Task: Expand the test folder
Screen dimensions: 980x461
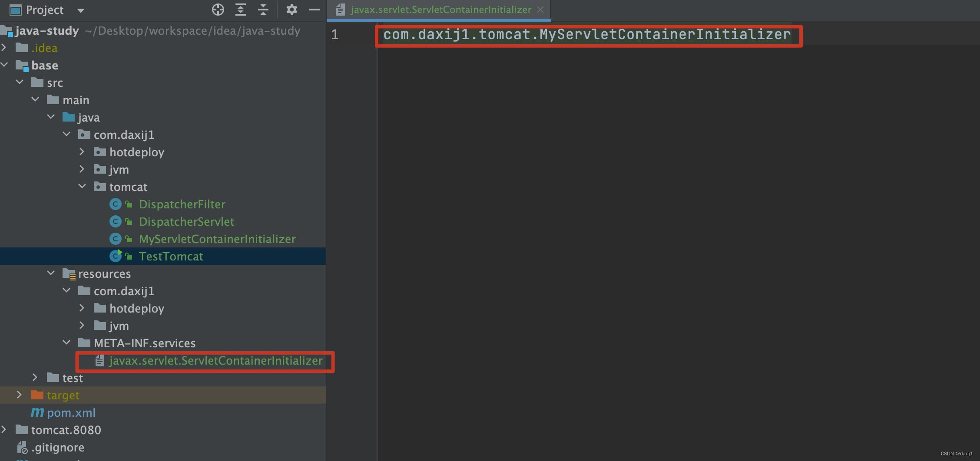Action: pyautogui.click(x=35, y=377)
